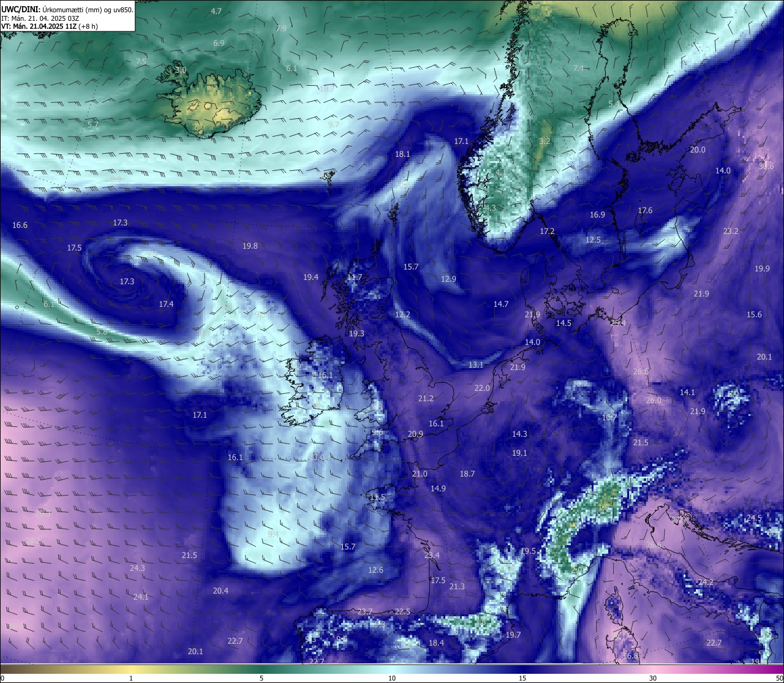This screenshot has height=683, width=784.
Task: Click the color scale tick labeled 50
Action: (779, 679)
